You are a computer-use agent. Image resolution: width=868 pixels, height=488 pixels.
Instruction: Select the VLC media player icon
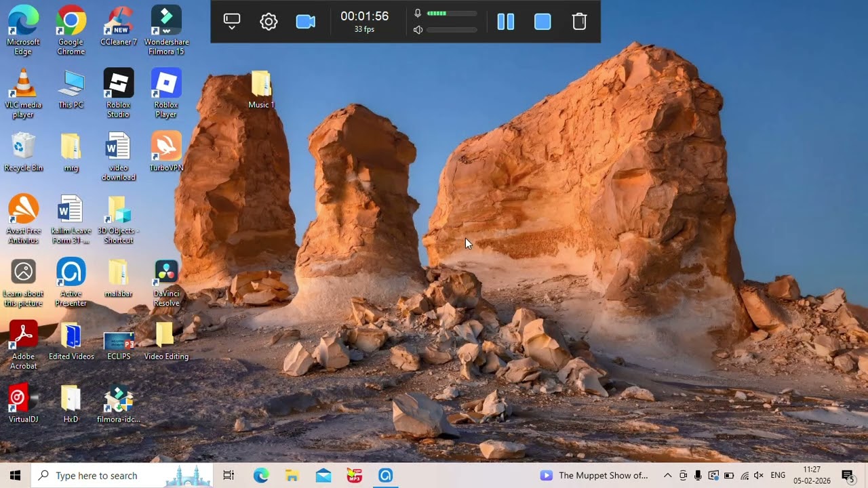click(23, 94)
